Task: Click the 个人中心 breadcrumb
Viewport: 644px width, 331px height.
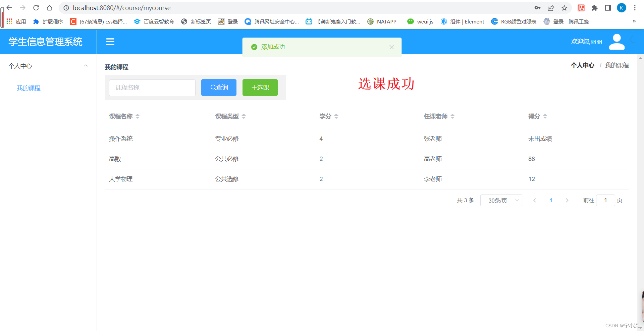Action: pos(583,65)
